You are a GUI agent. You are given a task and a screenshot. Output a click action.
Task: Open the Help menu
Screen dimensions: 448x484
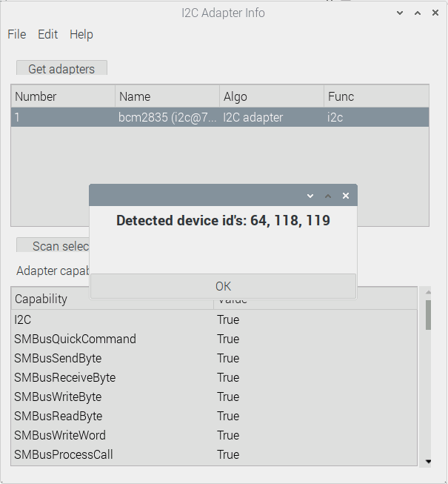81,34
